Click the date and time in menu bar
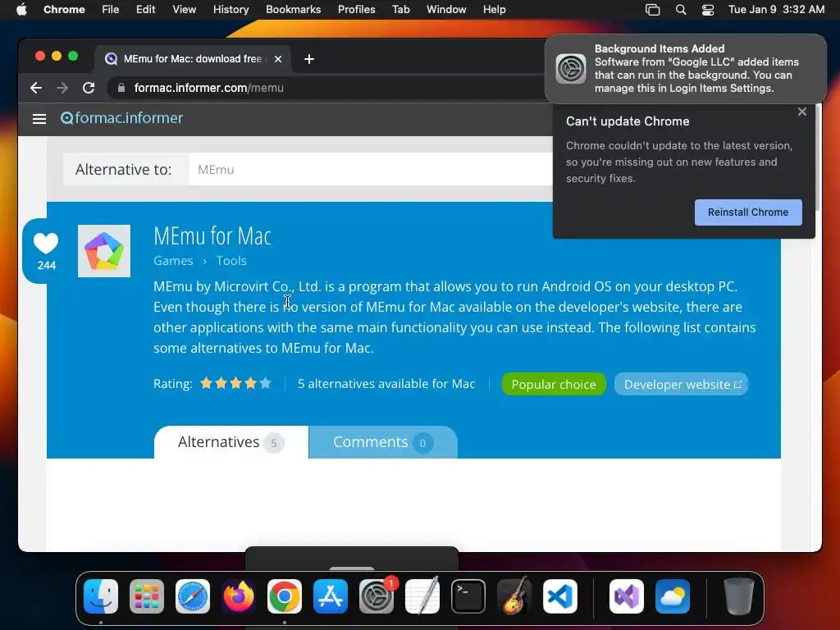 [x=776, y=10]
